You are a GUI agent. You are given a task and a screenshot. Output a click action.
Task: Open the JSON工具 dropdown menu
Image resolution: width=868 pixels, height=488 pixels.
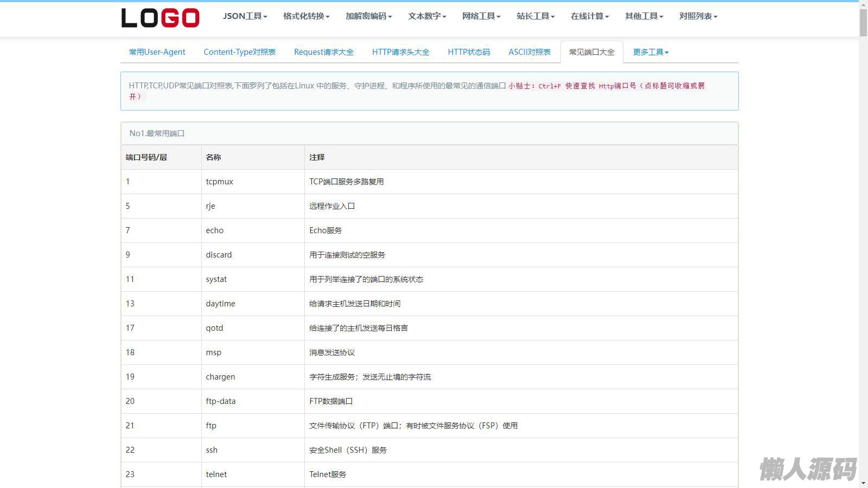[x=245, y=16]
